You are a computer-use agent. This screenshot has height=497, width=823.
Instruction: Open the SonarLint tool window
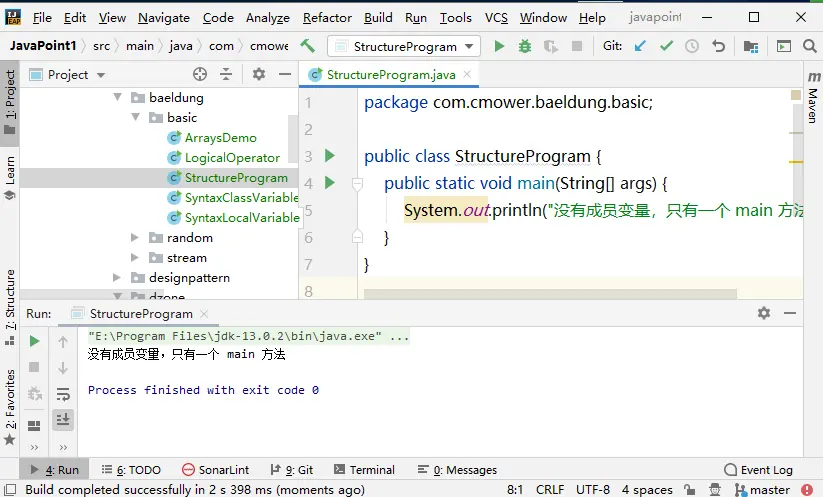[216, 470]
